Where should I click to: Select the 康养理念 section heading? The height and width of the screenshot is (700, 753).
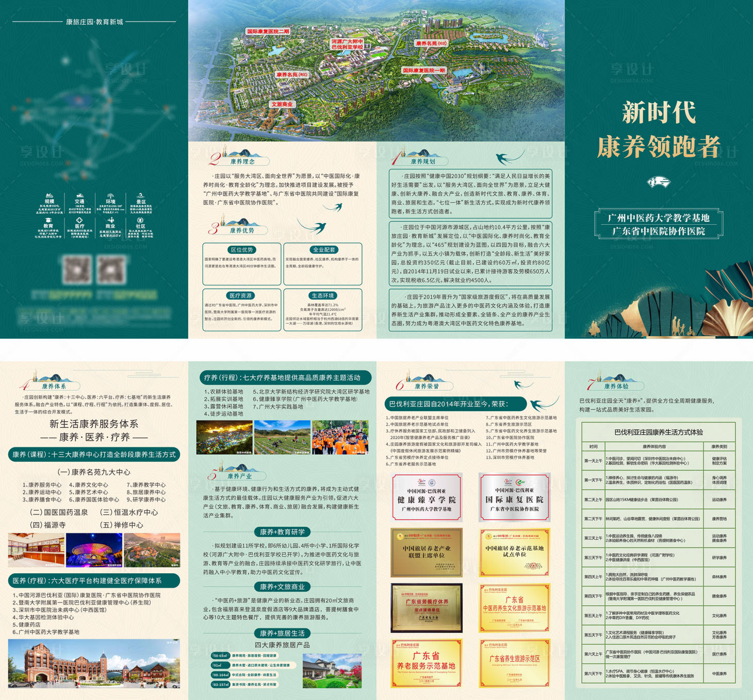(242, 161)
